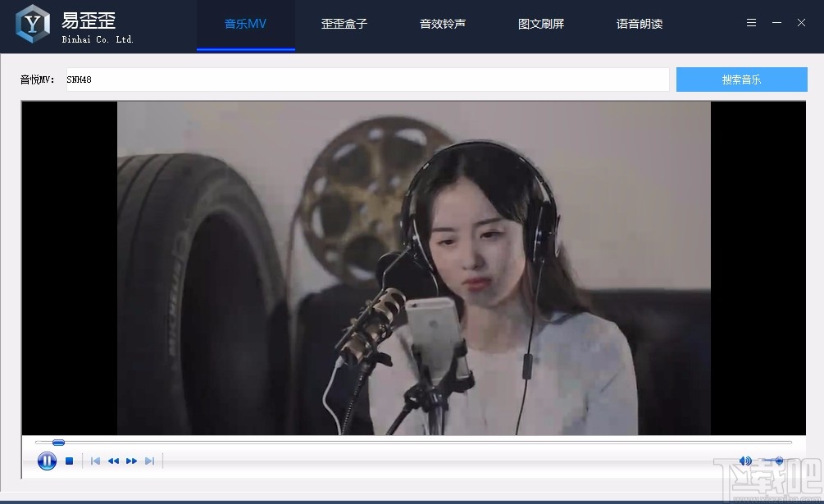Viewport: 824px width, 504px height.
Task: Stop video playback with the stop icon
Action: pyautogui.click(x=70, y=461)
